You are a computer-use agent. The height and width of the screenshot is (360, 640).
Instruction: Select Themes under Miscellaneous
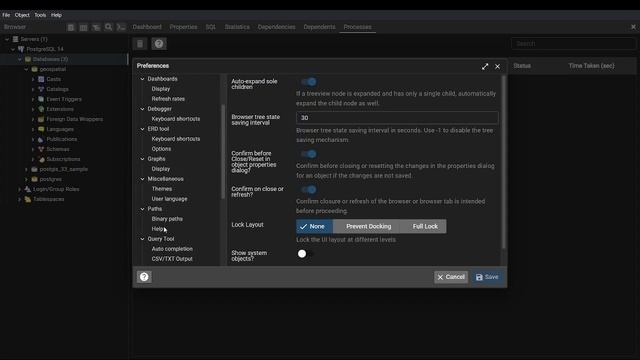tap(162, 189)
